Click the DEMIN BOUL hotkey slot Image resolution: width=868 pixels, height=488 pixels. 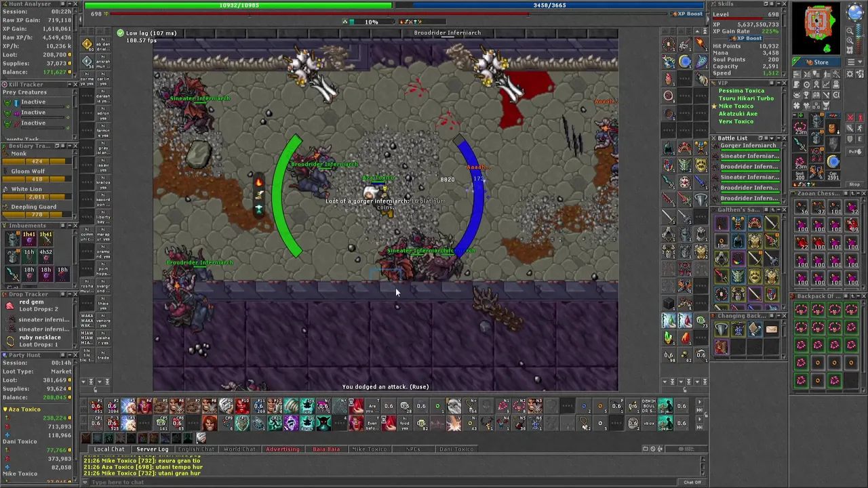tap(649, 406)
